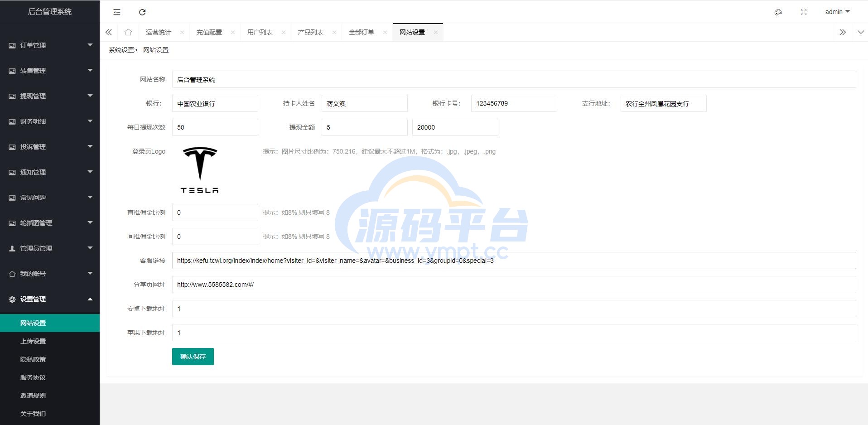
Task: Click 订单管理 picture icon in sidebar
Action: [12, 45]
